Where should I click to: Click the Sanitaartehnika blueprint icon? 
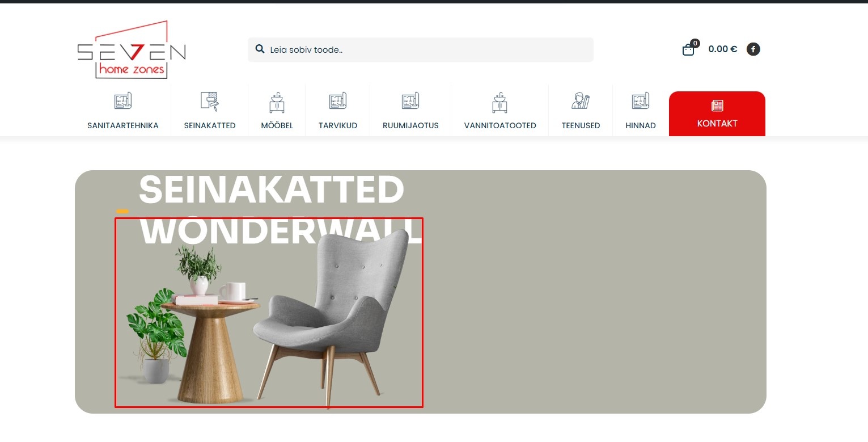(123, 102)
